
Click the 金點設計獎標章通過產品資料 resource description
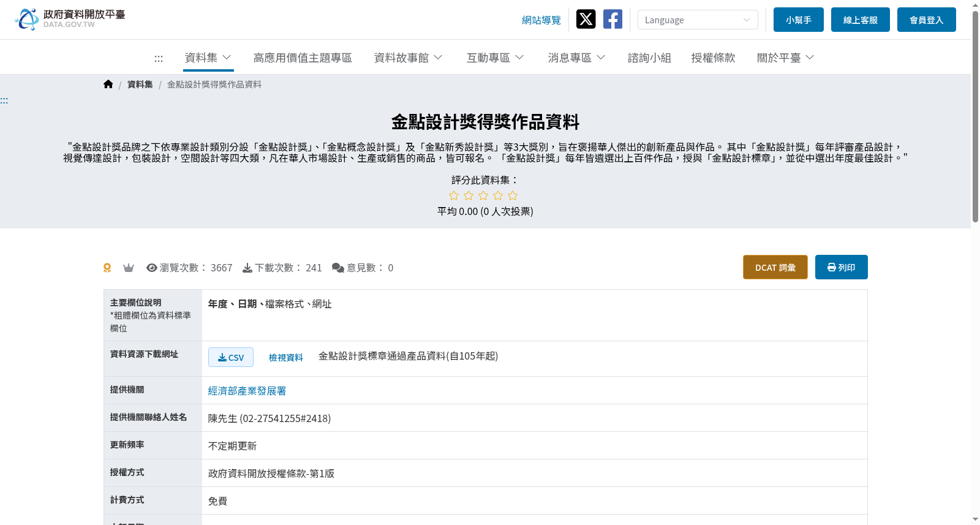(x=409, y=356)
